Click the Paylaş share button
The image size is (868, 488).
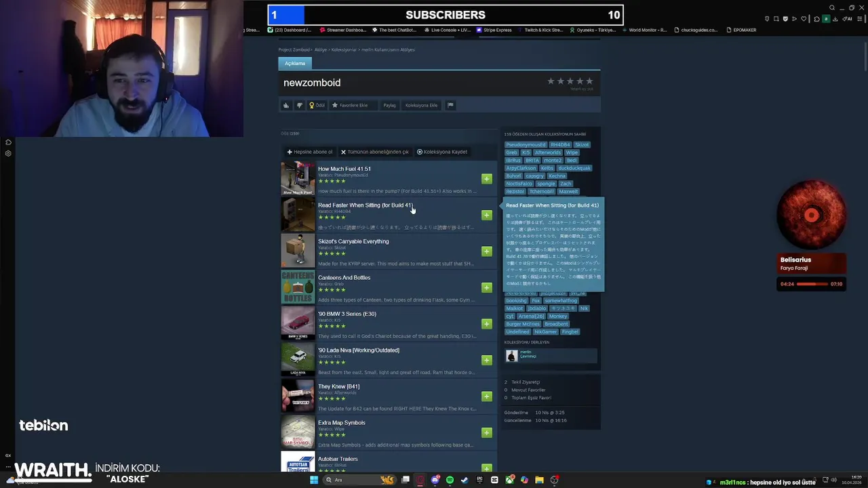tap(389, 105)
